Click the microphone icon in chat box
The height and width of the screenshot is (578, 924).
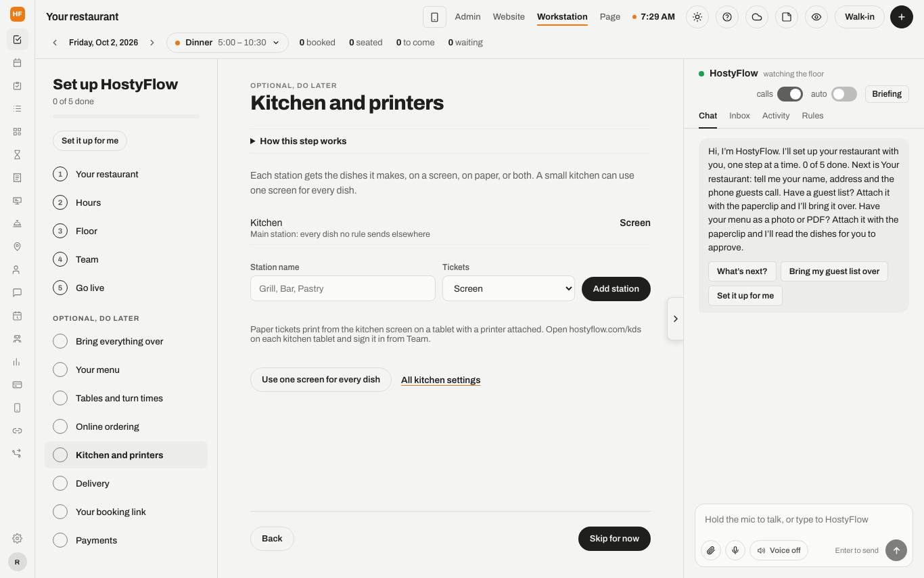735,550
